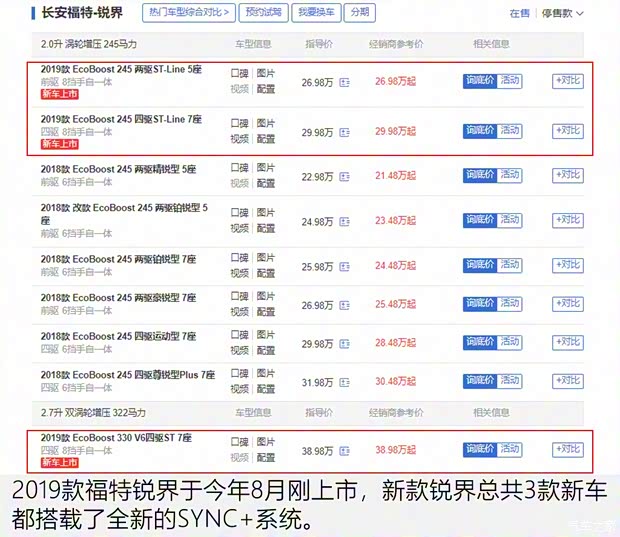Open 热门车型综合对比 link
The image size is (620, 537).
coord(189,13)
